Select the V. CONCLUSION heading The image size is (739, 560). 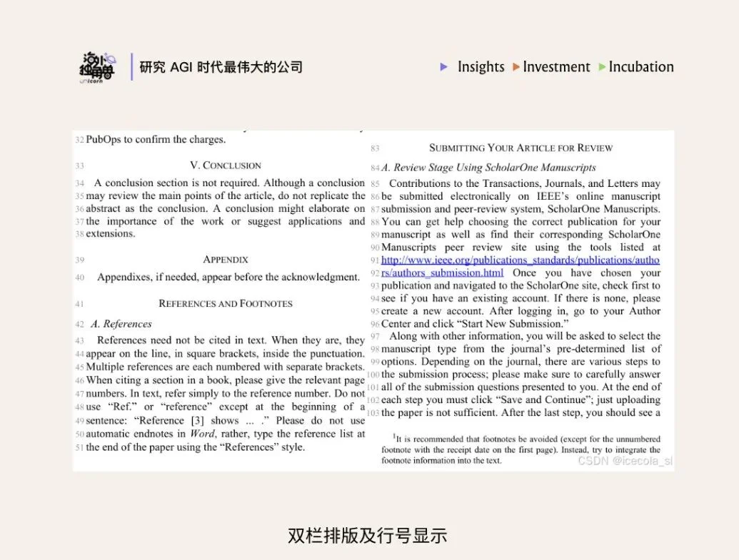(x=225, y=165)
